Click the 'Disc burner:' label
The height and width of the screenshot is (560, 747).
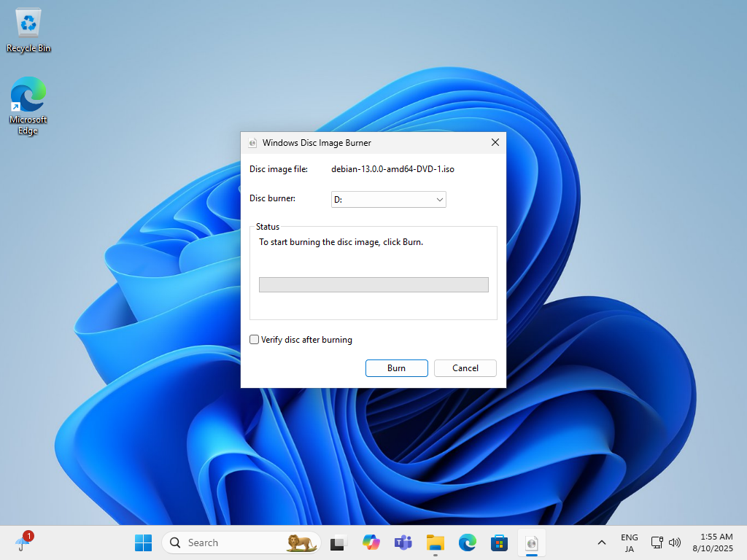[273, 198]
